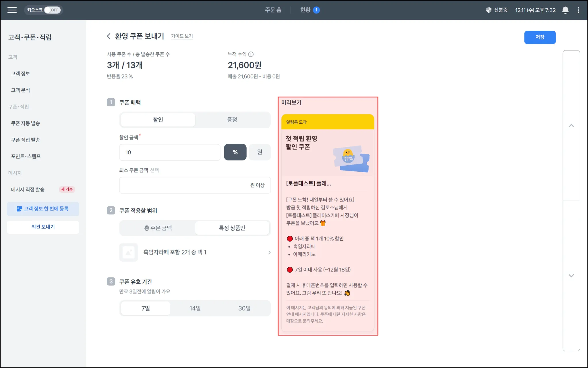Click the blue 저장 button

click(539, 37)
